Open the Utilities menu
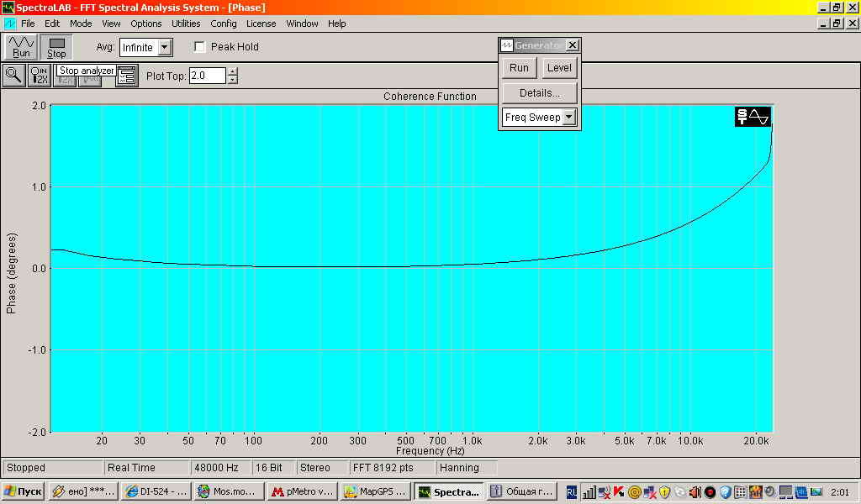Screen dimensions: 861x504 click(x=186, y=24)
